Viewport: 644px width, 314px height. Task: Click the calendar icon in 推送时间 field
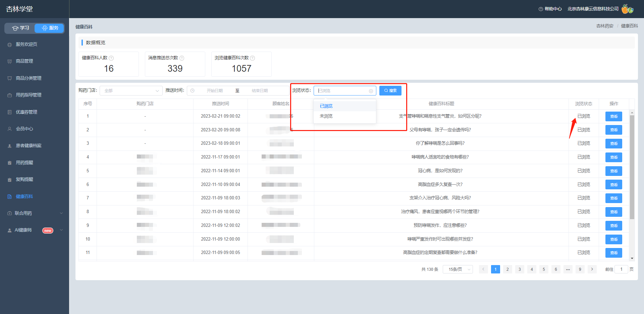click(193, 91)
